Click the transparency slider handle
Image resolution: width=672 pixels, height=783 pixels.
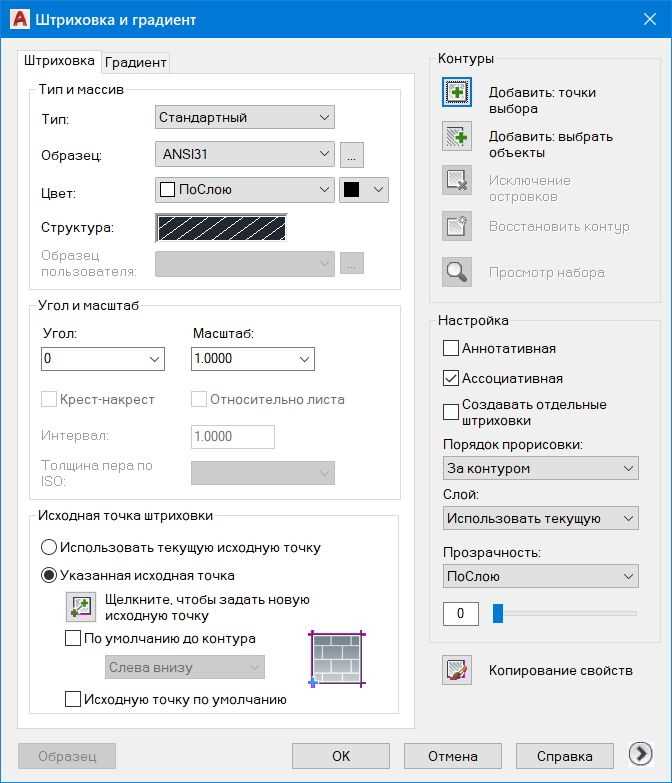click(498, 613)
